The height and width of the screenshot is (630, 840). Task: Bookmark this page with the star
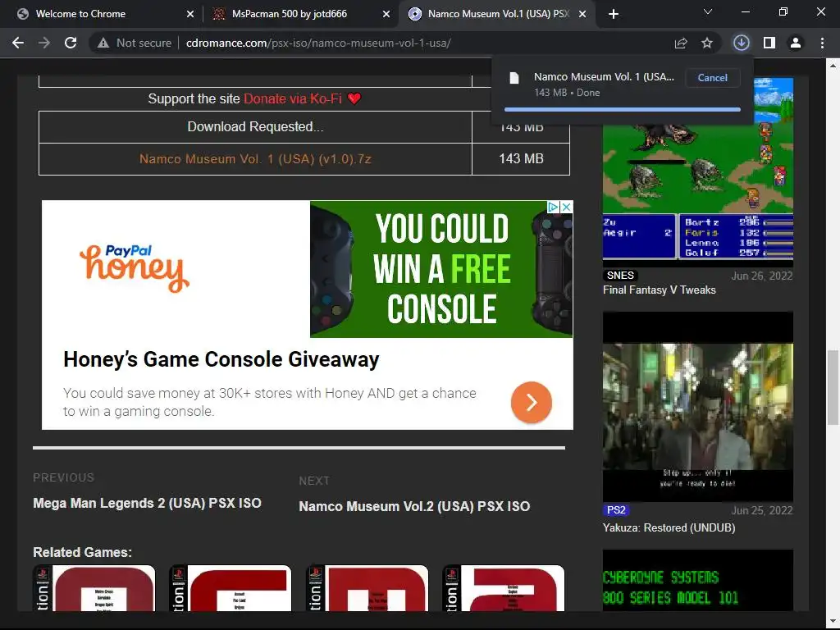tap(706, 43)
